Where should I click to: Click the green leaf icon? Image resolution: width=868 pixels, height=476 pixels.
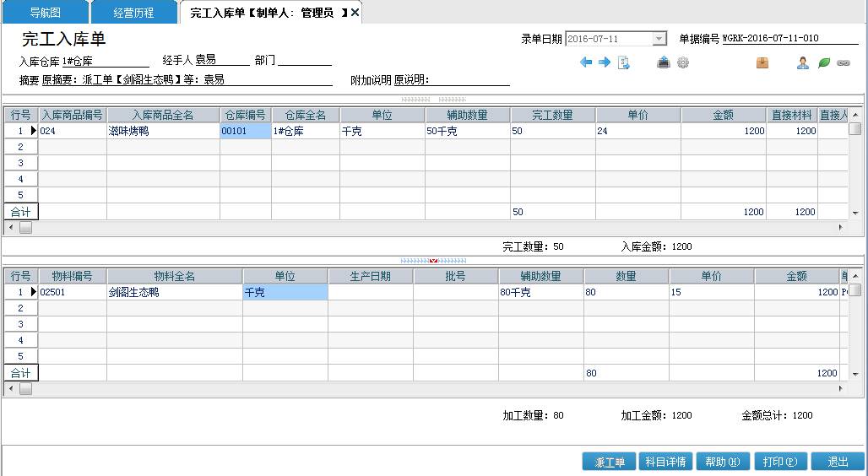click(824, 62)
